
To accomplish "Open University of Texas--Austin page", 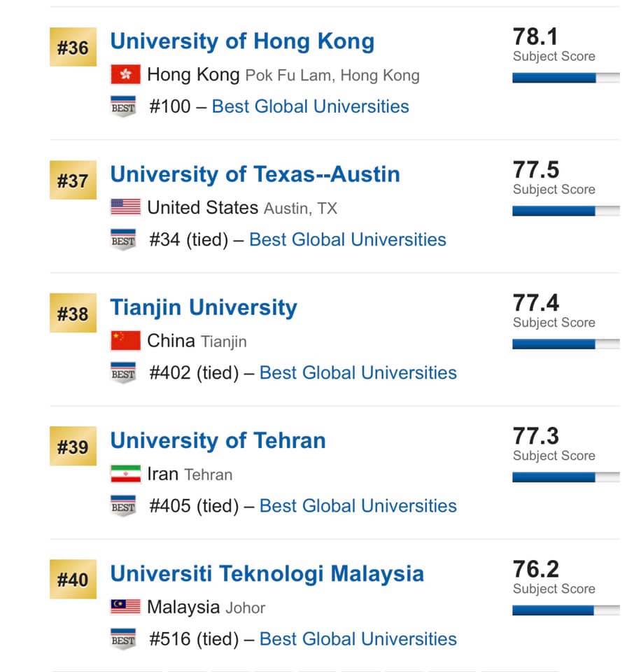I will click(x=255, y=174).
